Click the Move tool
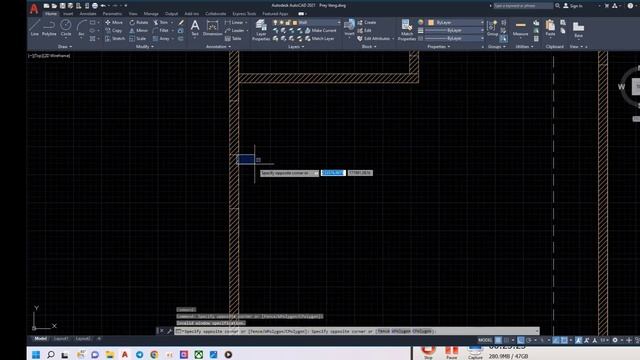This screenshot has height=360, width=640. [x=114, y=22]
